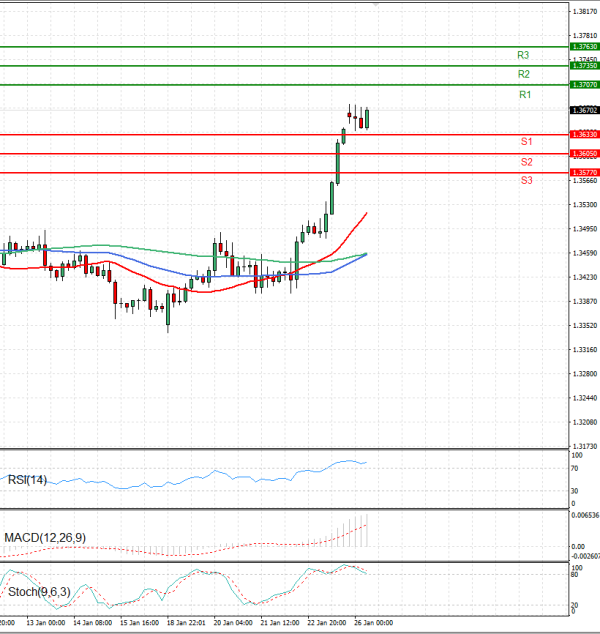Click the RSI(14) indicator label
This screenshot has width=600, height=634.
[29, 480]
